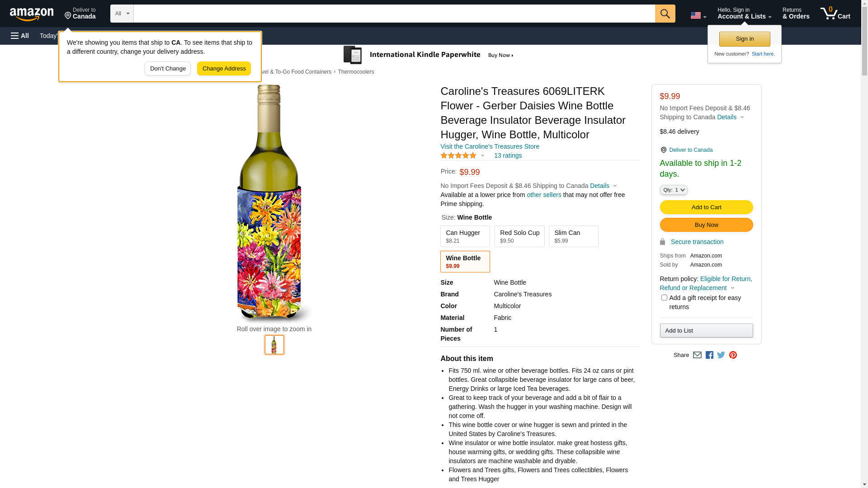Open the Qty quantity dropdown
Viewport: 868px width, 488px height.
(x=674, y=190)
